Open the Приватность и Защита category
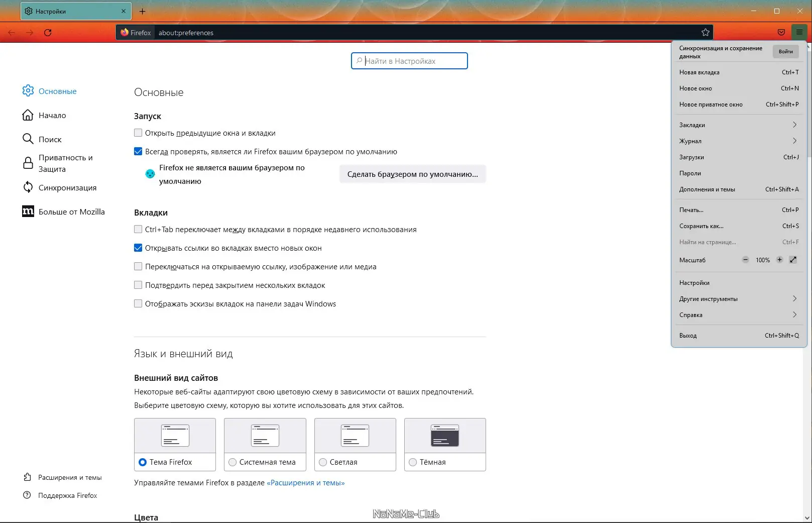Screen dimensions: 812x523 click(58, 163)
